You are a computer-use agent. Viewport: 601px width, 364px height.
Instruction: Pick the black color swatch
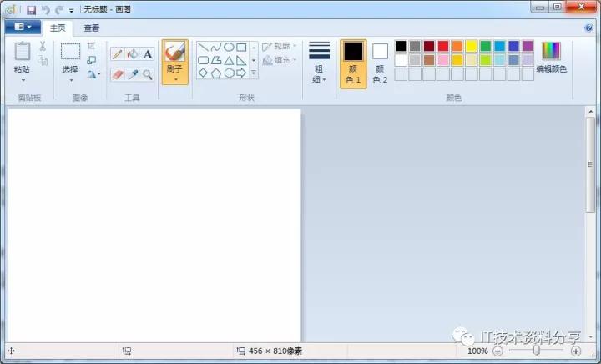(401, 47)
